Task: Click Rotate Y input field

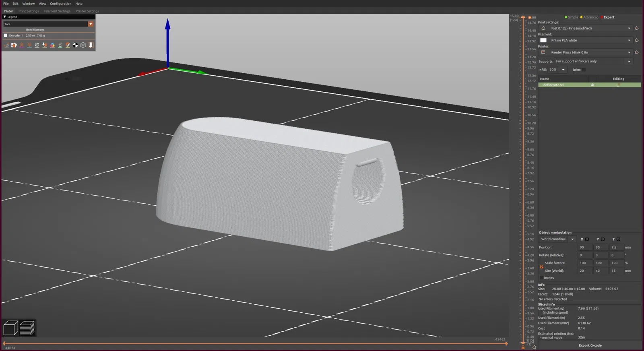Action: (601, 255)
